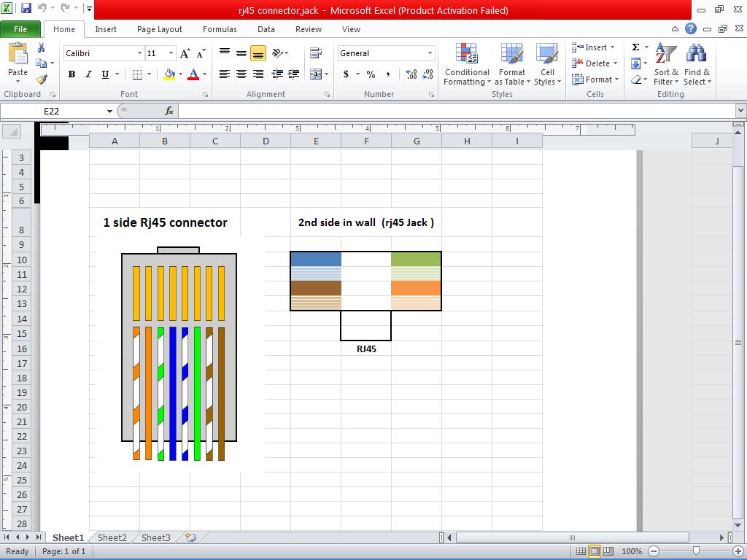The height and width of the screenshot is (560, 747).
Task: Click the Save floppy disk icon
Action: click(26, 8)
